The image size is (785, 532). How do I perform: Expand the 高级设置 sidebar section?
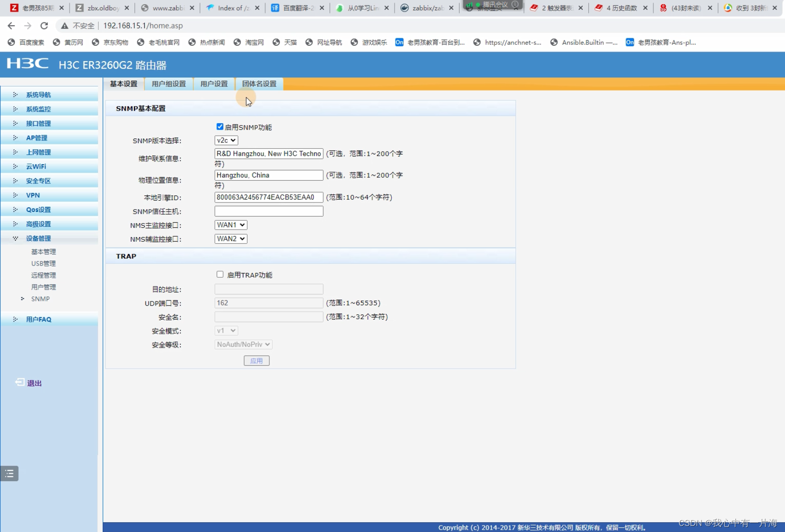click(49, 224)
